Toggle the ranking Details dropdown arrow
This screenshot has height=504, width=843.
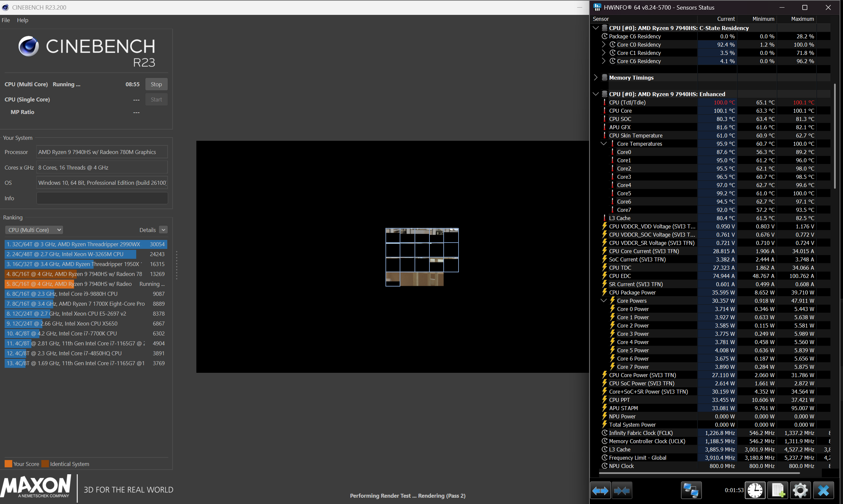[x=163, y=230]
